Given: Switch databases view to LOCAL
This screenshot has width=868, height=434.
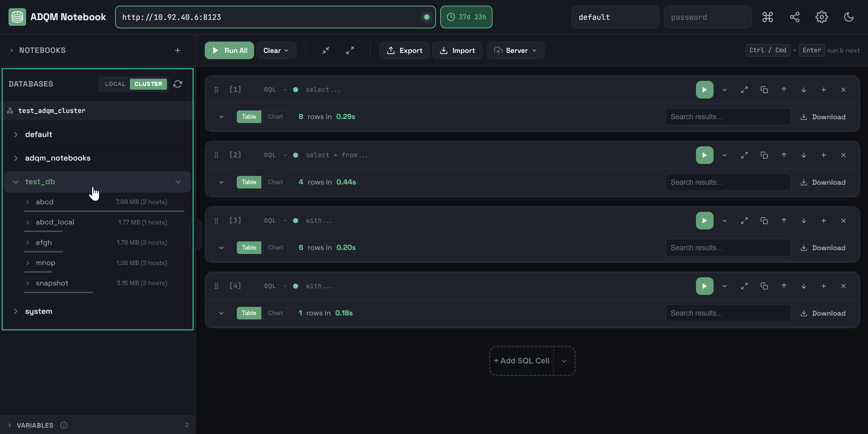Looking at the screenshot, I should click(115, 84).
